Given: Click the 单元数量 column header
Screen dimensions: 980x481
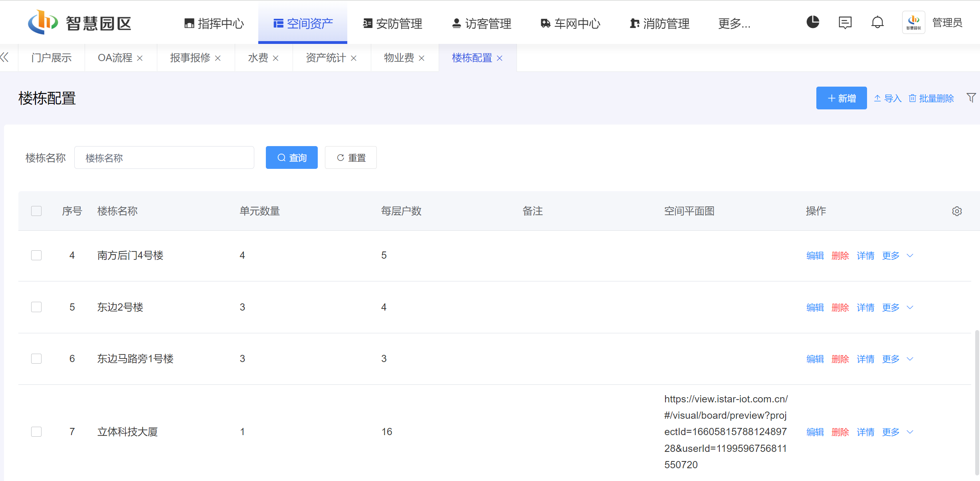Looking at the screenshot, I should (259, 211).
